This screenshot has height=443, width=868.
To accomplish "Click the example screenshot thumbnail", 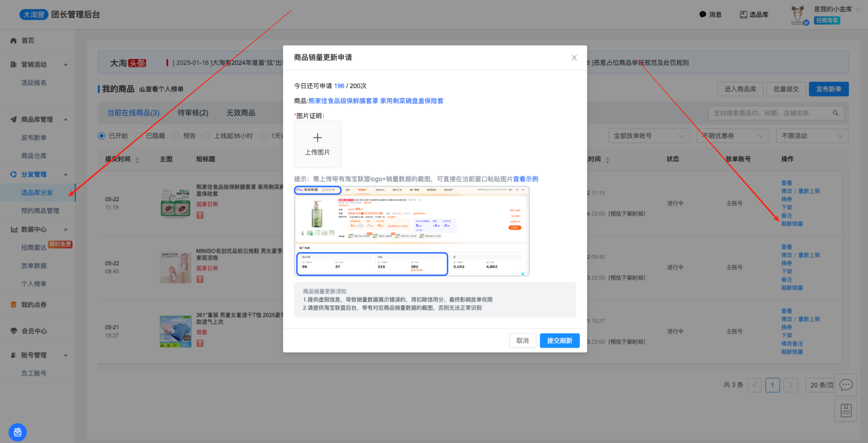I will coord(411,231).
